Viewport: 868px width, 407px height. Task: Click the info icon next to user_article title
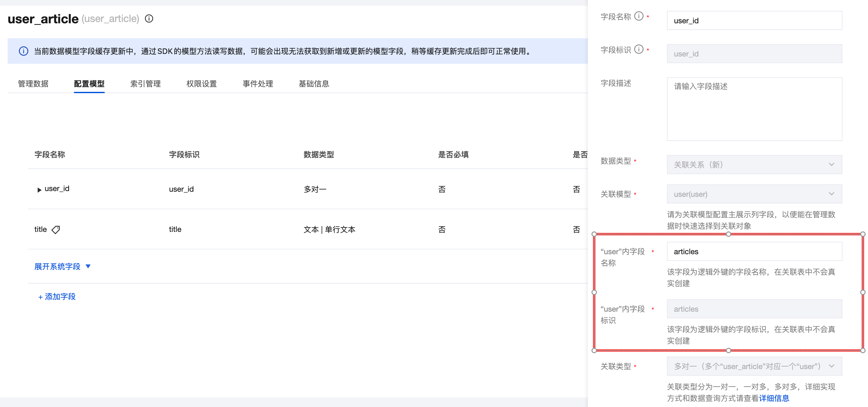click(x=149, y=19)
